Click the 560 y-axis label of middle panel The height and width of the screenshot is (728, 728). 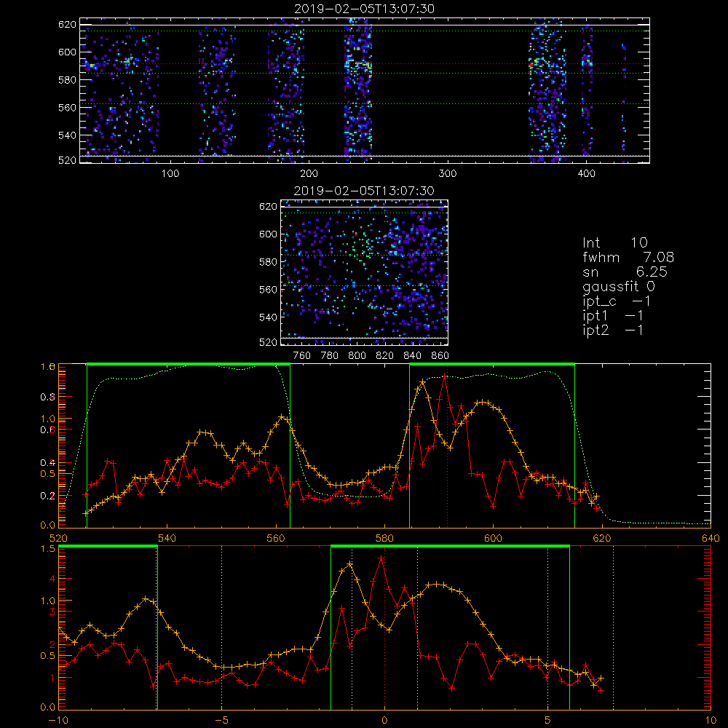tap(269, 290)
